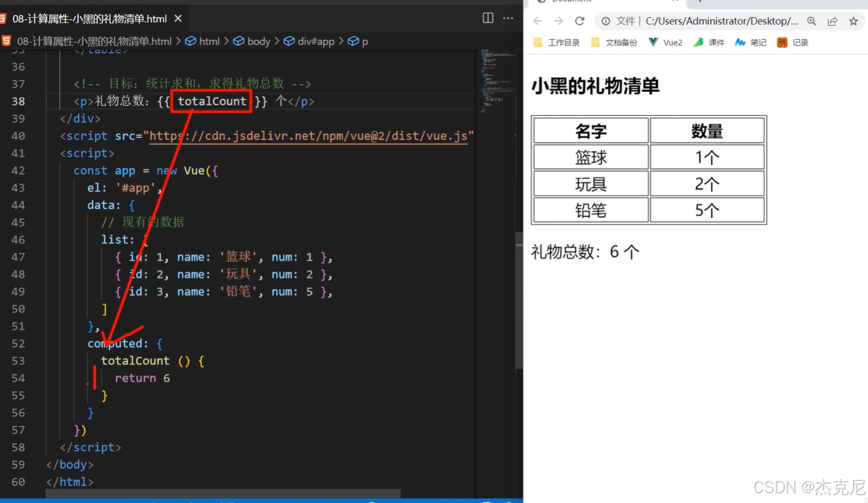The image size is (868, 503).
Task: Click line number 52 in gutter
Action: (18, 344)
